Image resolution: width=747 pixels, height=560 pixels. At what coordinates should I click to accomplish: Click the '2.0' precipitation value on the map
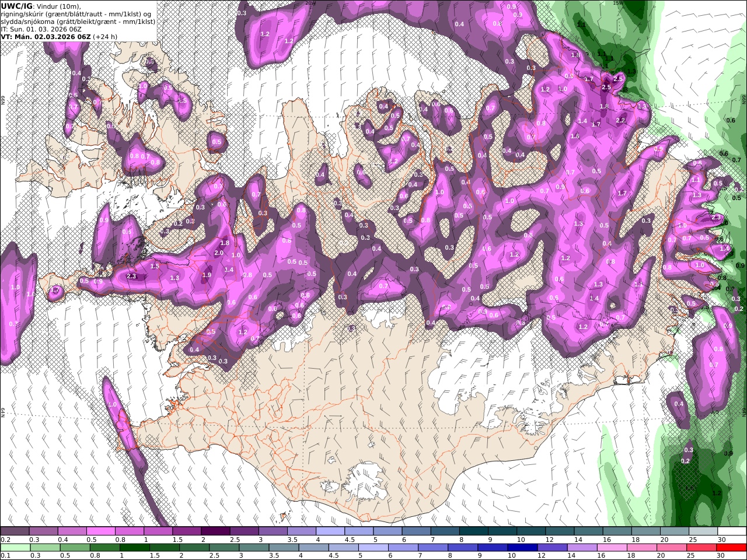(219, 253)
